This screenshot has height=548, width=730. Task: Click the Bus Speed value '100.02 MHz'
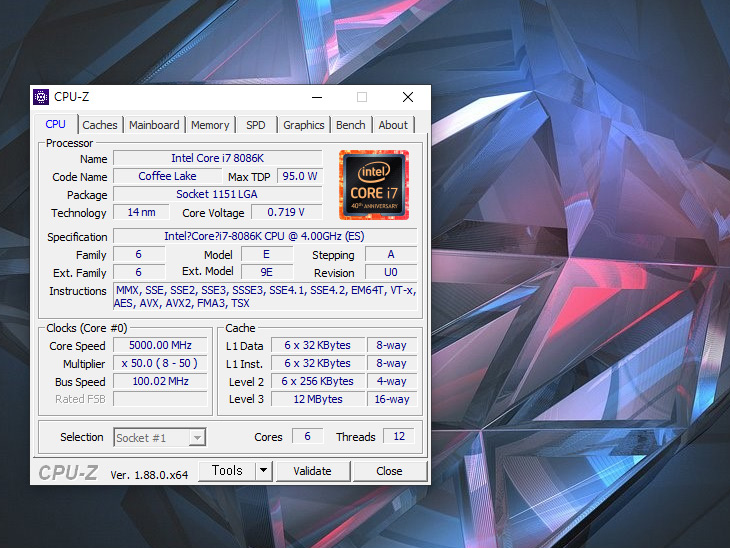point(160,381)
